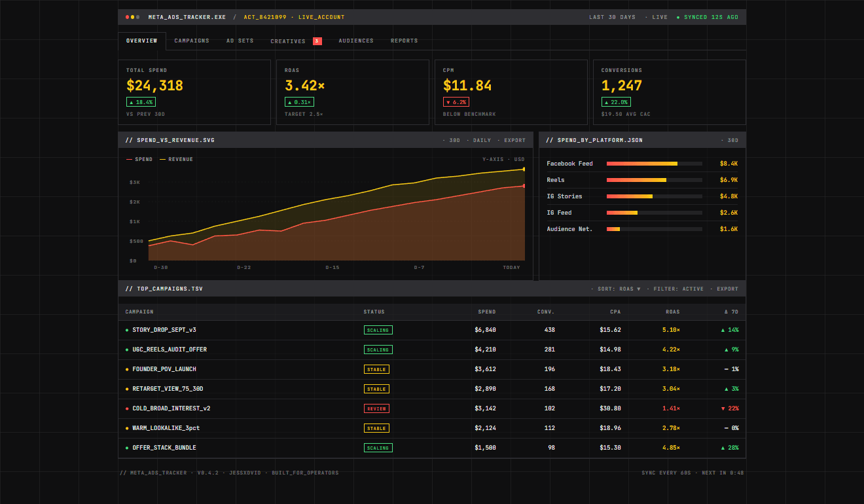Sort by the Spend column header
This screenshot has width=864, height=504.
coord(487,312)
